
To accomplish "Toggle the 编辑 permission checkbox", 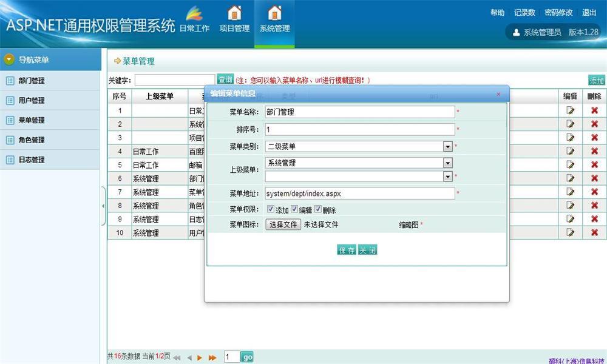I will point(294,209).
